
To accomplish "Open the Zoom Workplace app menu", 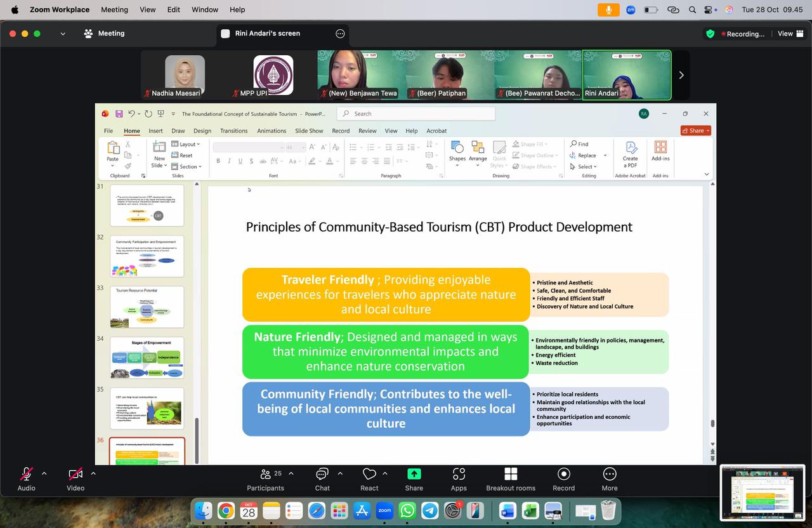I will tap(60, 10).
